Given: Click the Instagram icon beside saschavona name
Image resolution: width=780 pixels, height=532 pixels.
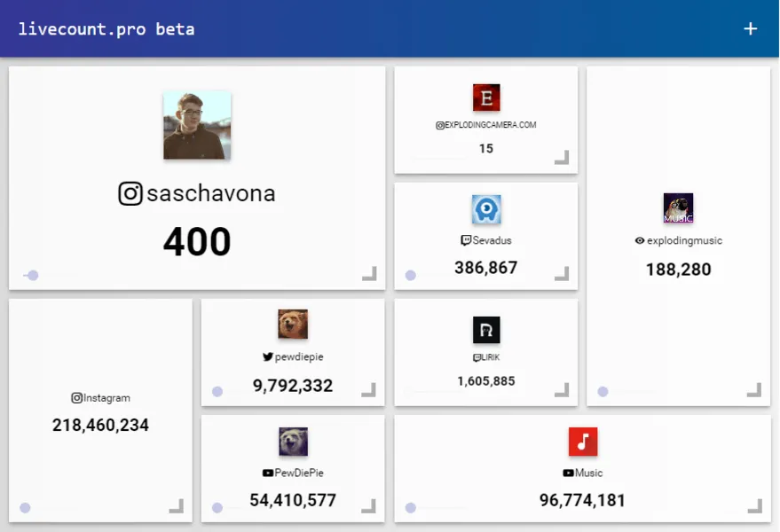Looking at the screenshot, I should [131, 193].
